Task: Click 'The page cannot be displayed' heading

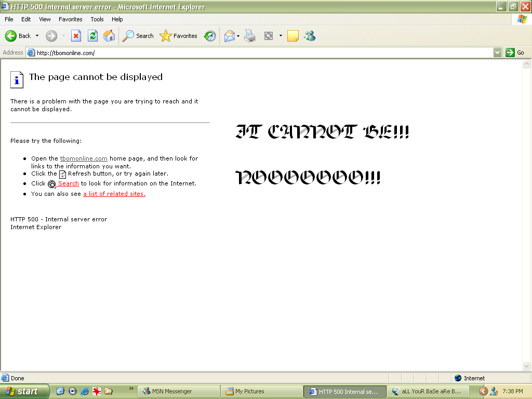Action: (x=96, y=77)
